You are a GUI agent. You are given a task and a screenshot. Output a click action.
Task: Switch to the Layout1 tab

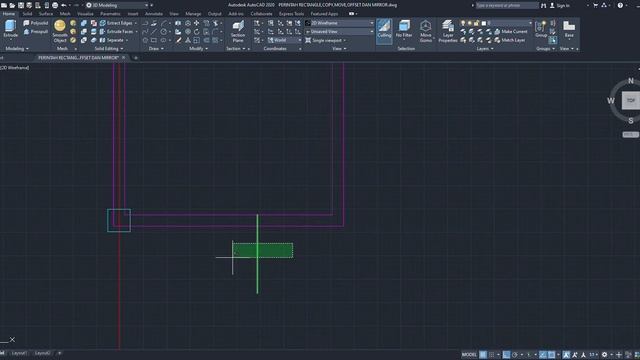coord(19,353)
